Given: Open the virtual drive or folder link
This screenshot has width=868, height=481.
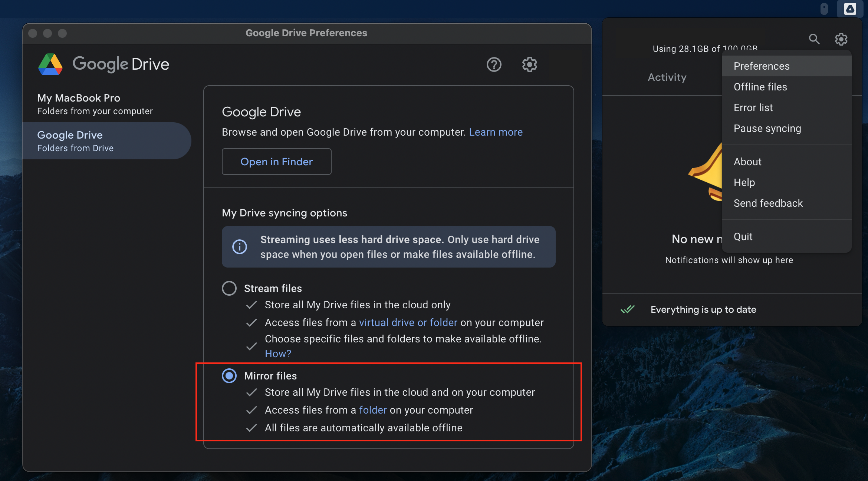Looking at the screenshot, I should point(408,322).
